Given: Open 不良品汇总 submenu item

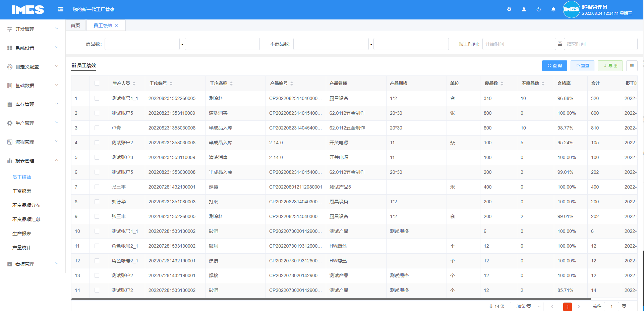Looking at the screenshot, I should (x=26, y=219).
